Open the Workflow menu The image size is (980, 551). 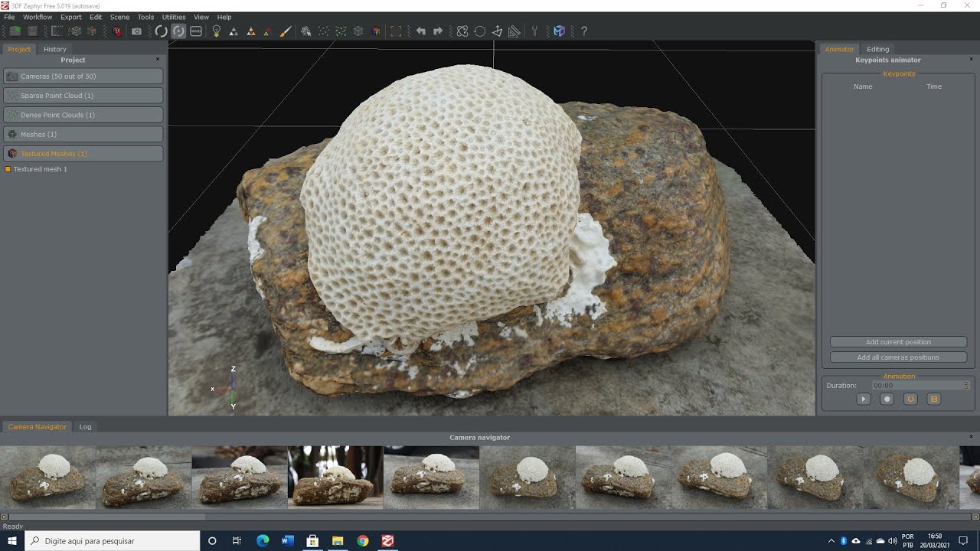tap(38, 17)
